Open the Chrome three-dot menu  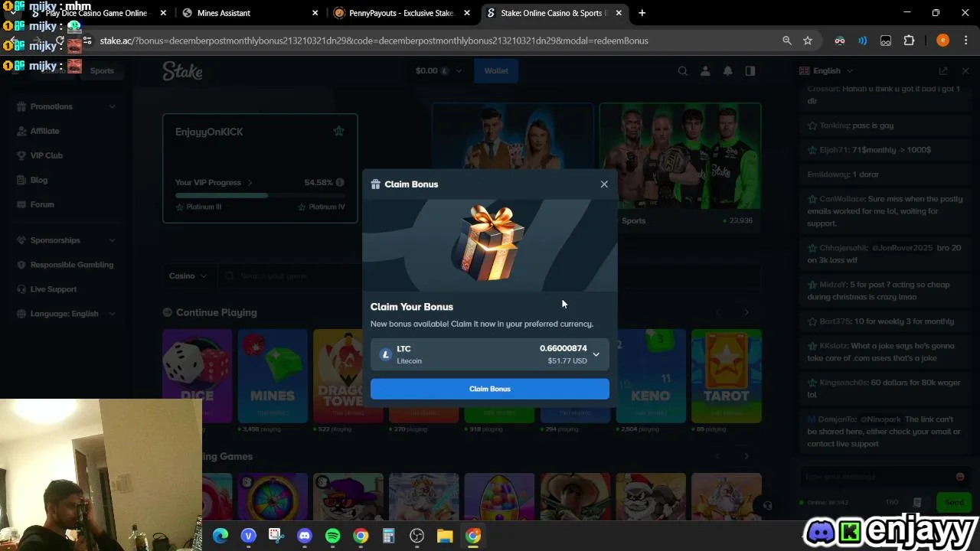965,41
